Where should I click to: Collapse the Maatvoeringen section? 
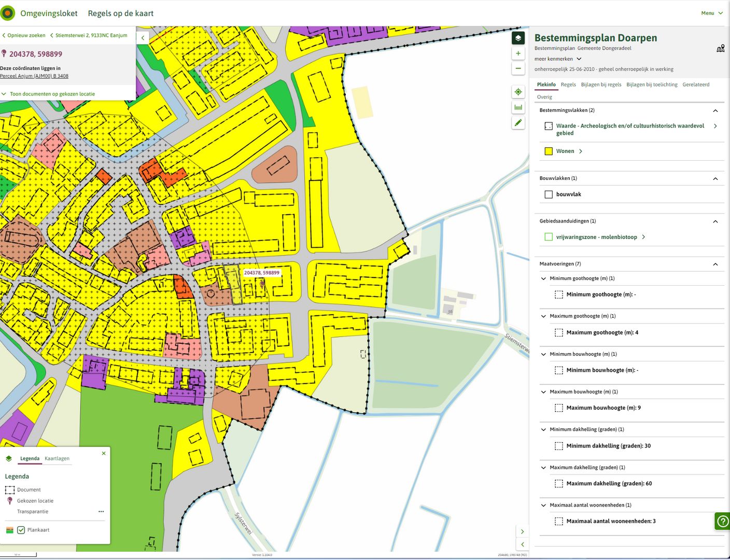click(715, 264)
